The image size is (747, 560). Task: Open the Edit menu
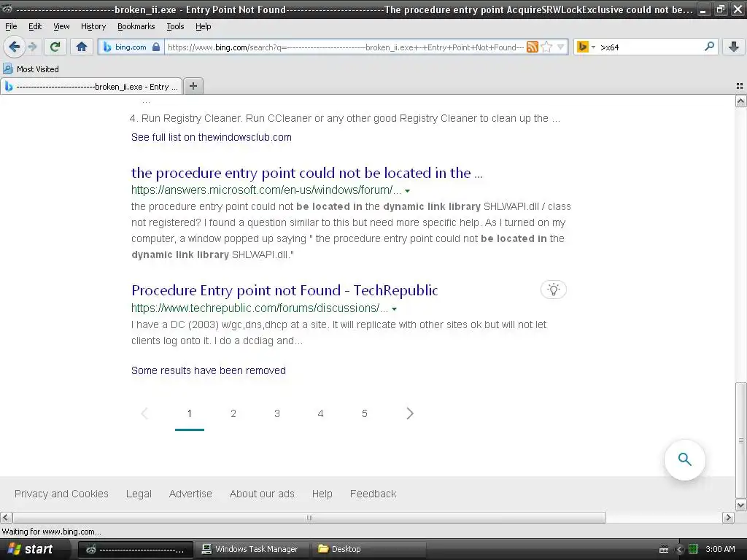35,26
